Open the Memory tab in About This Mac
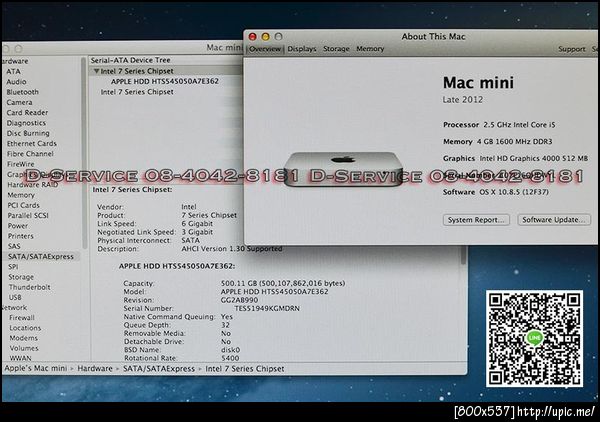 coord(370,49)
